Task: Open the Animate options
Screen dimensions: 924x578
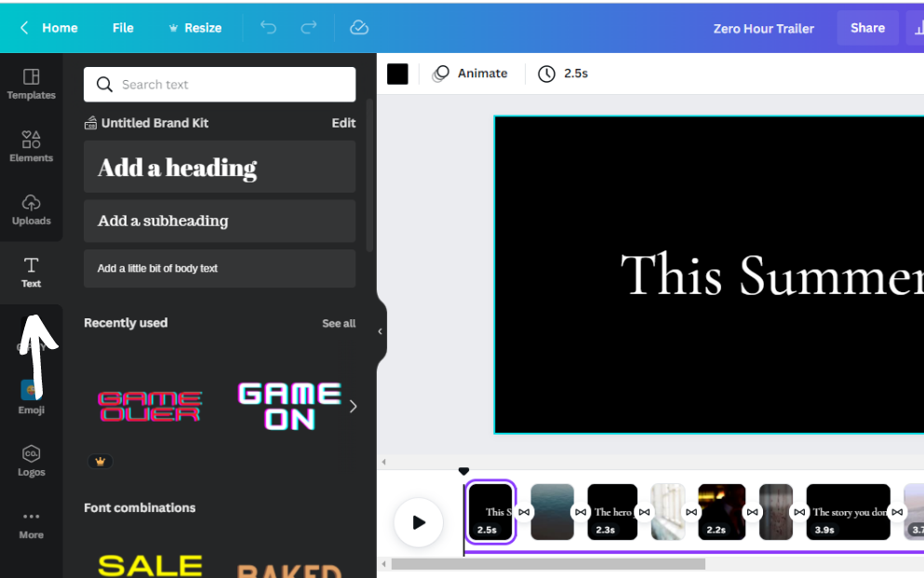Action: [x=471, y=74]
